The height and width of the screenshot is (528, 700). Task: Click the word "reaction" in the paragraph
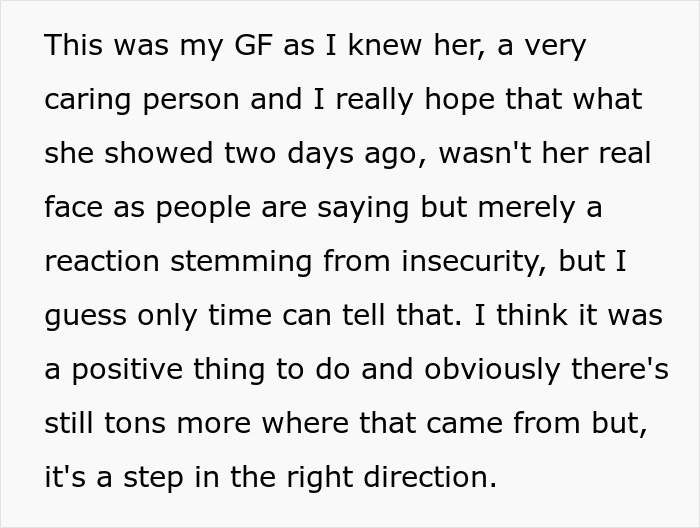(x=103, y=262)
